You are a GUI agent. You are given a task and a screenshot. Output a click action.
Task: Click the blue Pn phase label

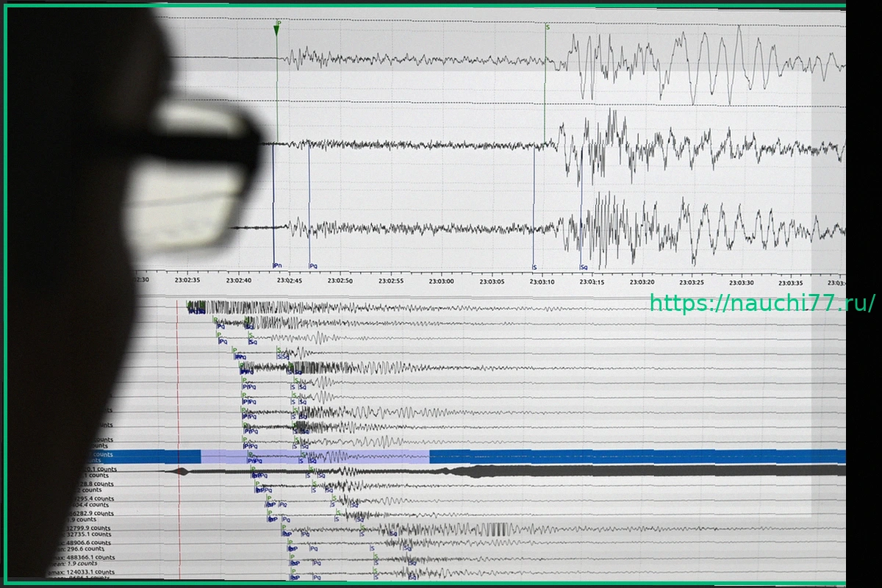coord(277,265)
